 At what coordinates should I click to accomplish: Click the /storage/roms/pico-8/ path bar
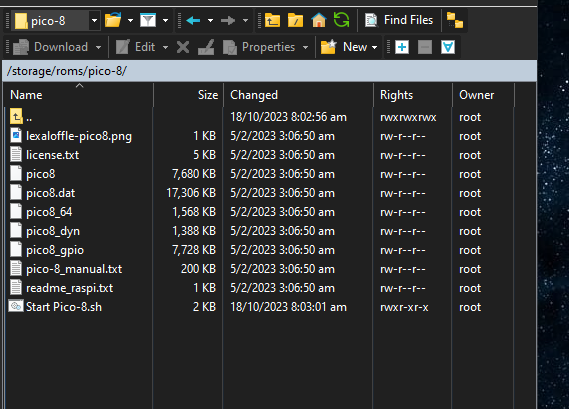[x=270, y=71]
